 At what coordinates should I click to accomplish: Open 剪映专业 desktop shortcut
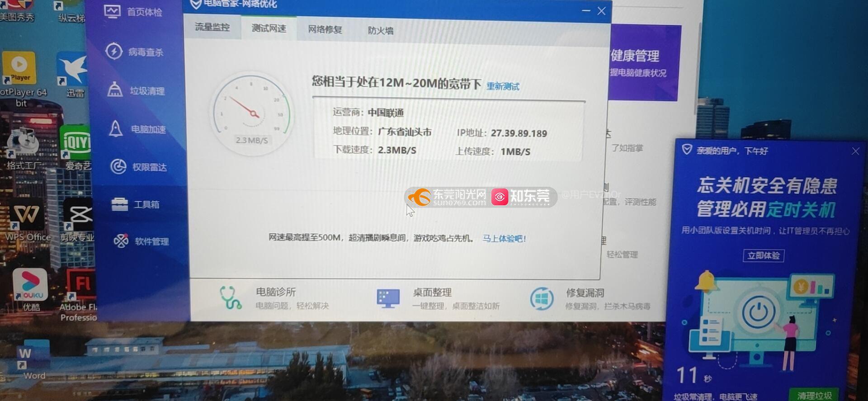(78, 221)
